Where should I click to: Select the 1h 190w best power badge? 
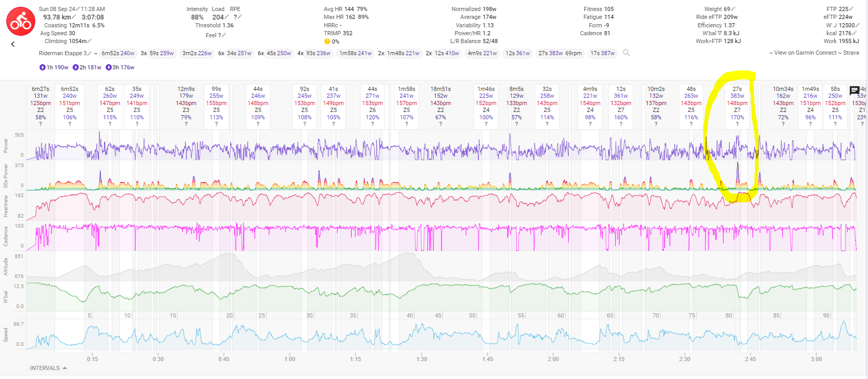click(54, 67)
